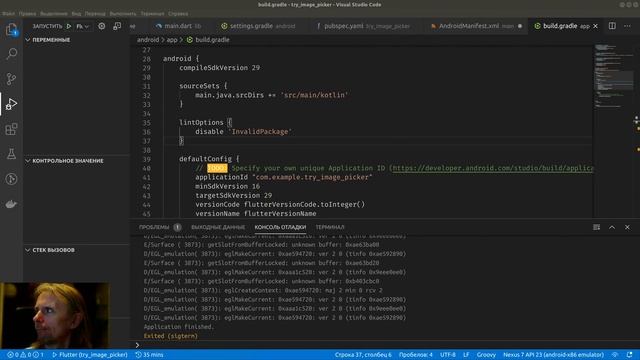The height and width of the screenshot is (360, 640).
Task: Change cursor position via Строка 37 indicator
Action: coord(363,355)
